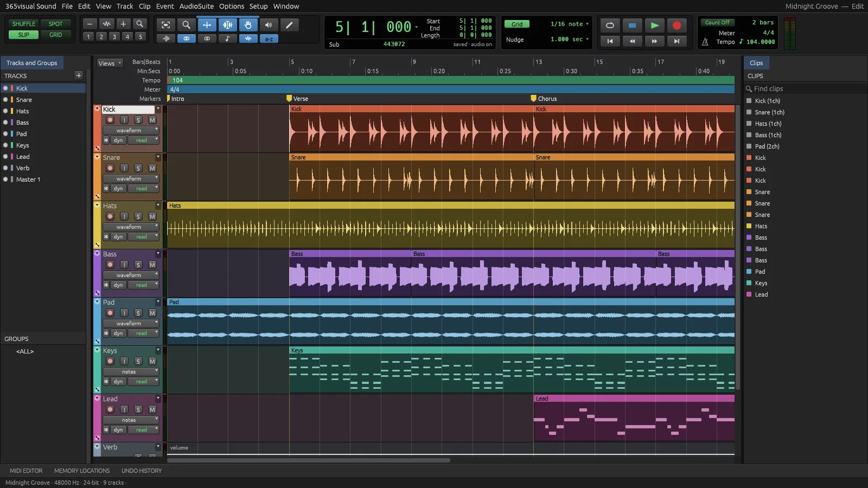Open the MIDI Editor panel
The image size is (868, 488).
point(26,471)
